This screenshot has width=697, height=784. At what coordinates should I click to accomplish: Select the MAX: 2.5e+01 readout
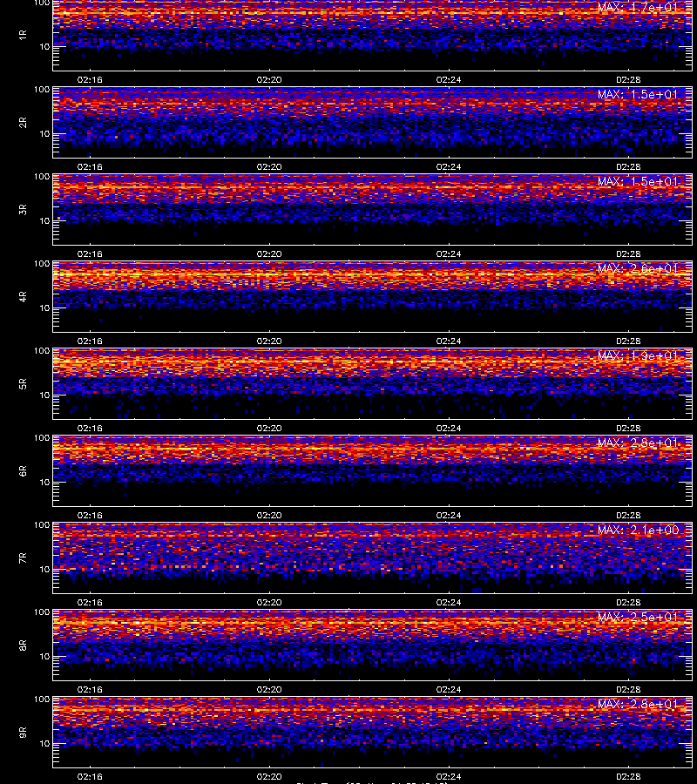pyautogui.click(x=638, y=617)
